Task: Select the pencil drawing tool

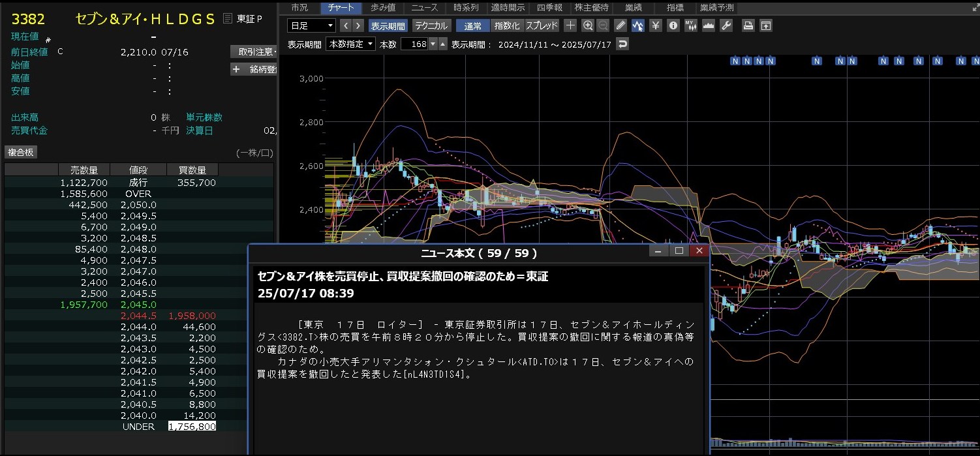Action: (x=620, y=25)
